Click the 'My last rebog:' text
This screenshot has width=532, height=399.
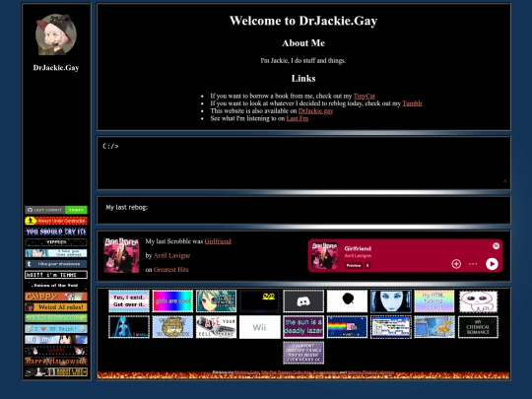[126, 207]
